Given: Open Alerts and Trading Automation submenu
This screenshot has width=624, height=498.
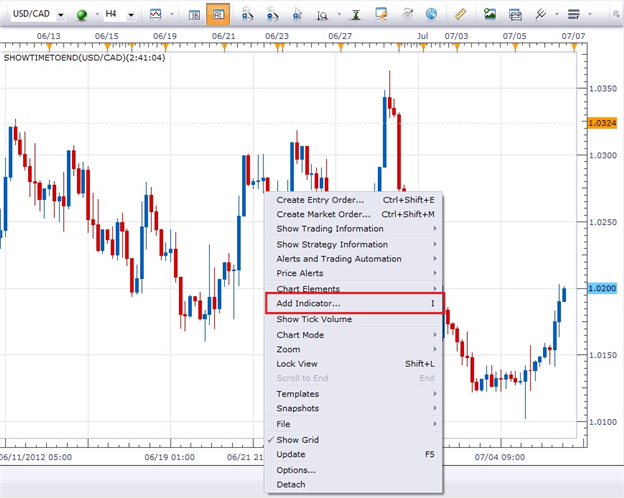Looking at the screenshot, I should 354,259.
